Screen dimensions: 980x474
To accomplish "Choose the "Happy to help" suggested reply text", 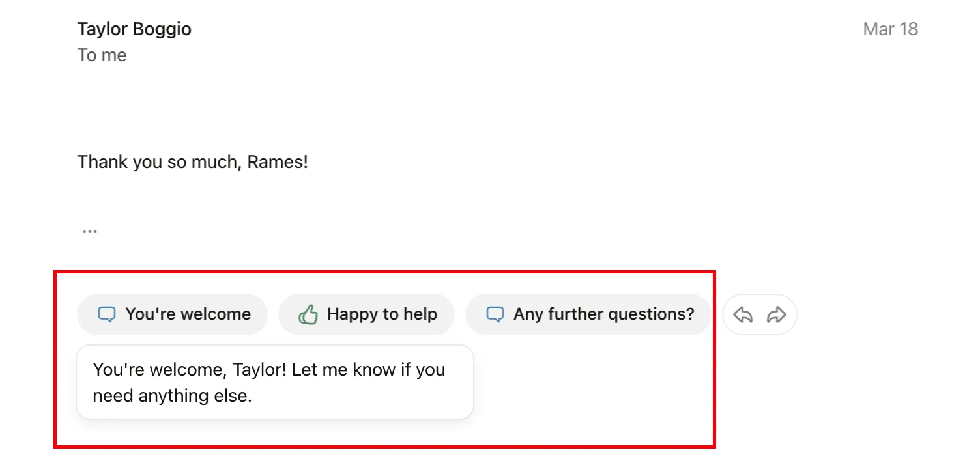I will point(382,314).
